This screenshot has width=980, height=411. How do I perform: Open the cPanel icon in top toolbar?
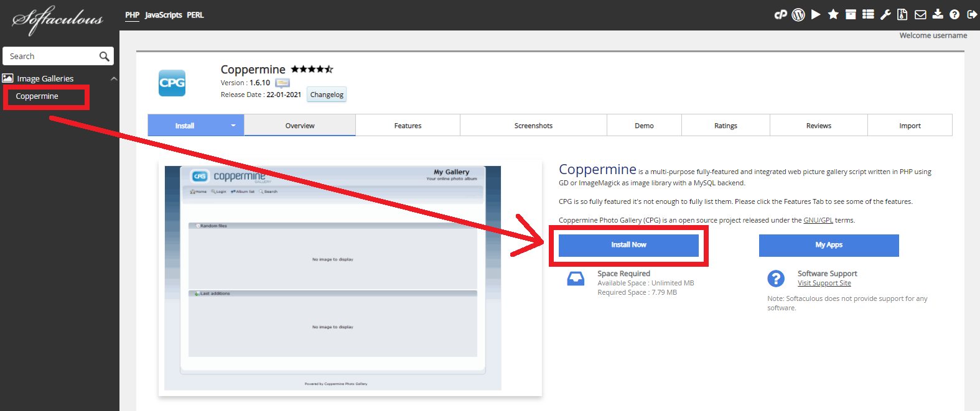coord(780,14)
